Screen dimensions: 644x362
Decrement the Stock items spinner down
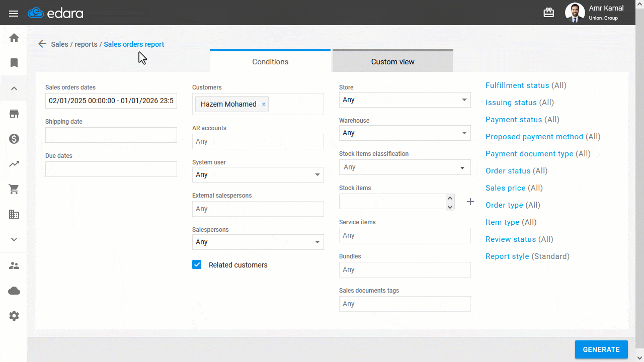[450, 206]
